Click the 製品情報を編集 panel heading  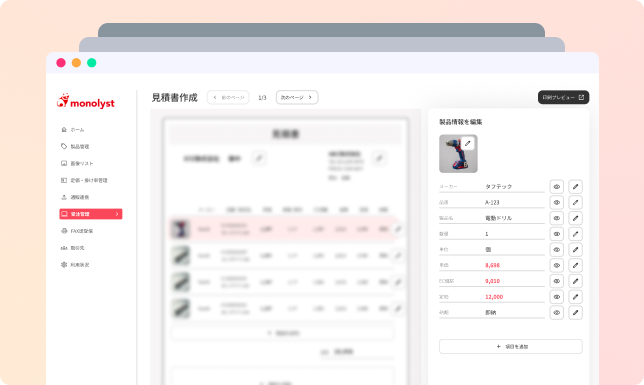tap(460, 122)
